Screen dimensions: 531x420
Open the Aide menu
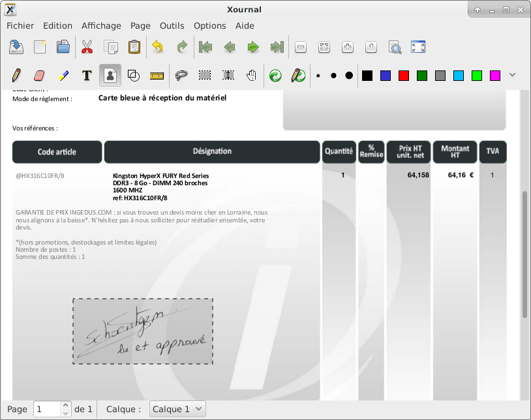click(x=245, y=25)
